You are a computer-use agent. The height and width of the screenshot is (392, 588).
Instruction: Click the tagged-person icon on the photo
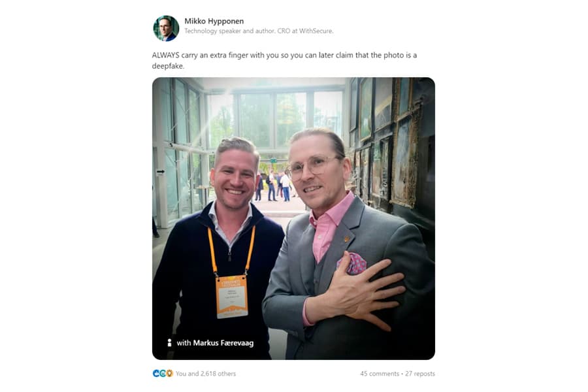(x=169, y=342)
